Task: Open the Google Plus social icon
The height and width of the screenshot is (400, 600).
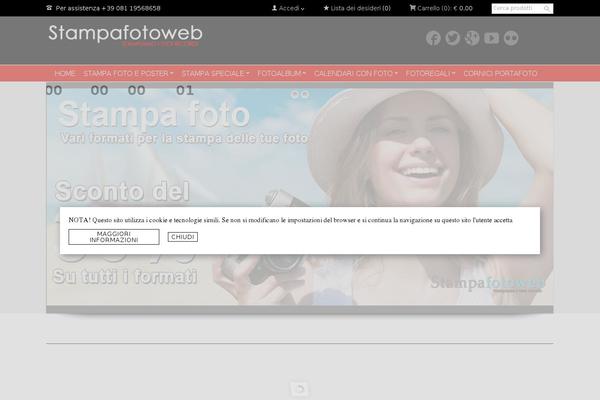Action: pyautogui.click(x=472, y=38)
